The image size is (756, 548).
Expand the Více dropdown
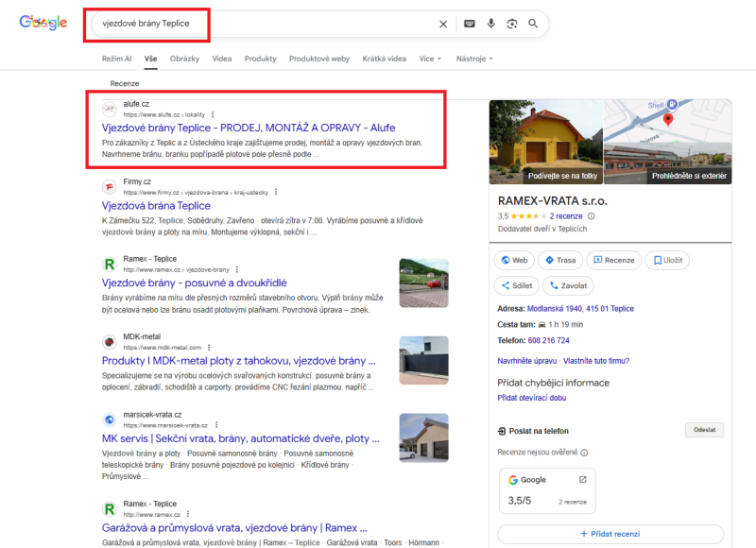(430, 59)
